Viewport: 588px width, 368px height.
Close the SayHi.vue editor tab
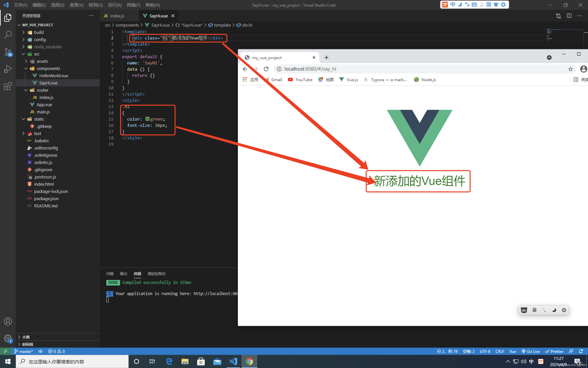coord(173,16)
